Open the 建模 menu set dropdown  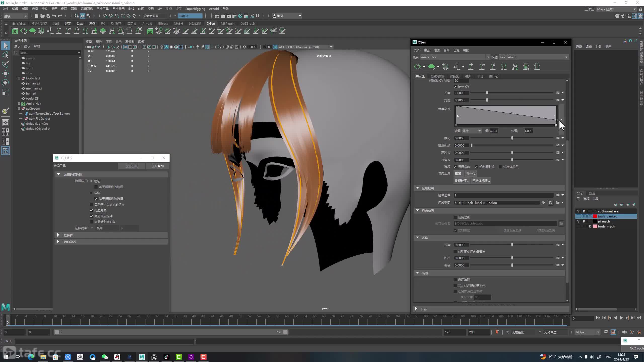click(15, 16)
